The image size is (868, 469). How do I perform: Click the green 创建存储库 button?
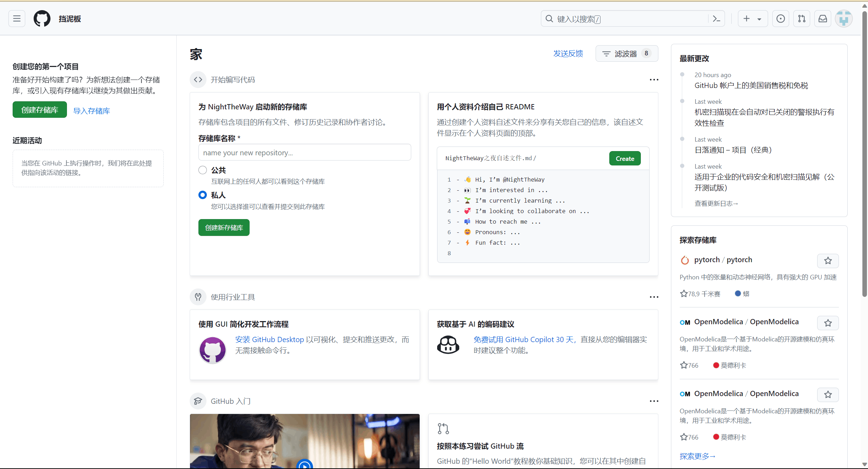point(40,110)
